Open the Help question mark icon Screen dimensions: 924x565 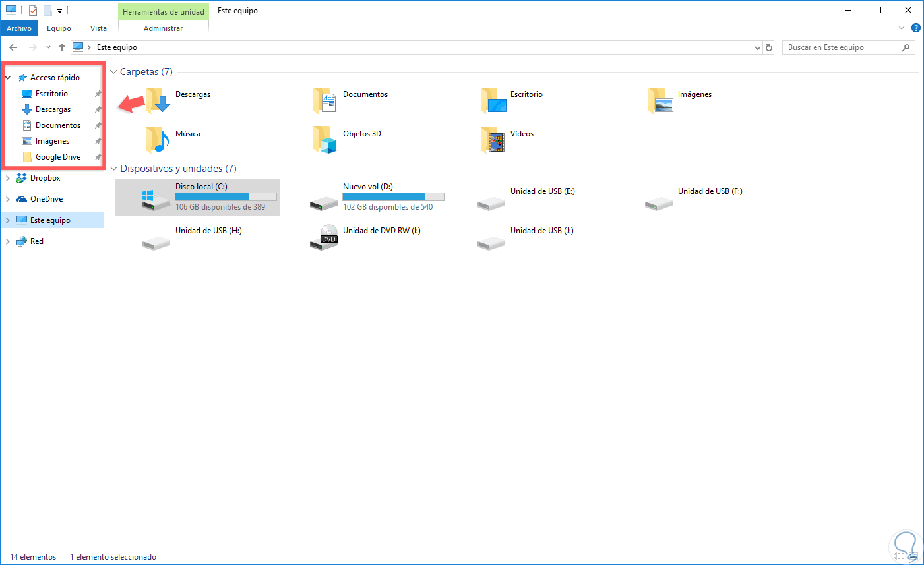coord(916,28)
